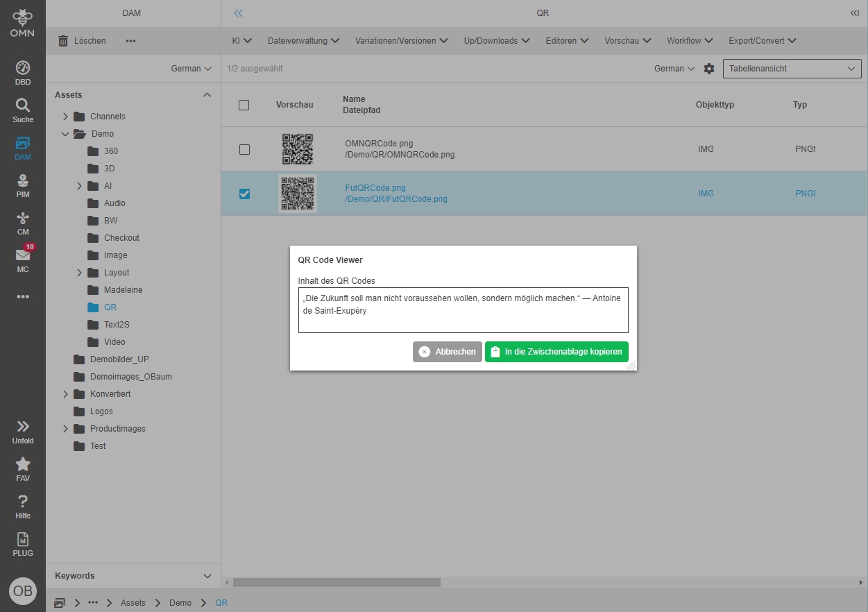Open the DBD dashboard icon
The image size is (868, 612).
[23, 72]
